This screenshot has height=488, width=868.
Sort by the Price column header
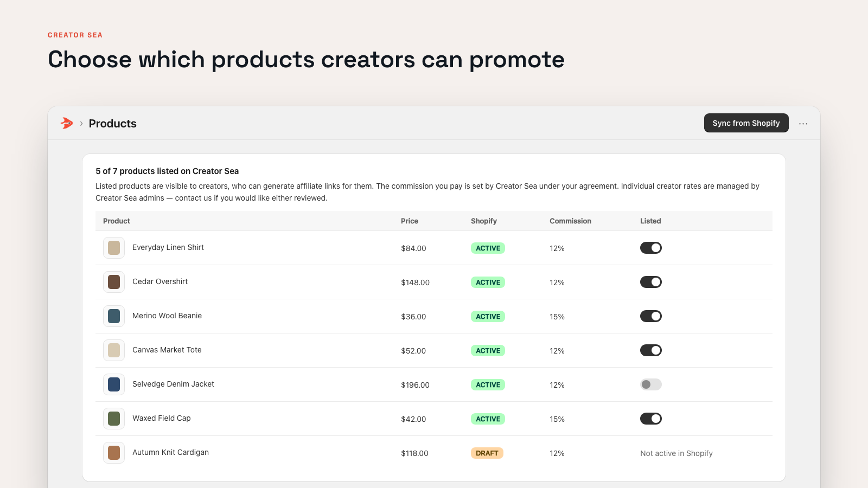coord(410,221)
